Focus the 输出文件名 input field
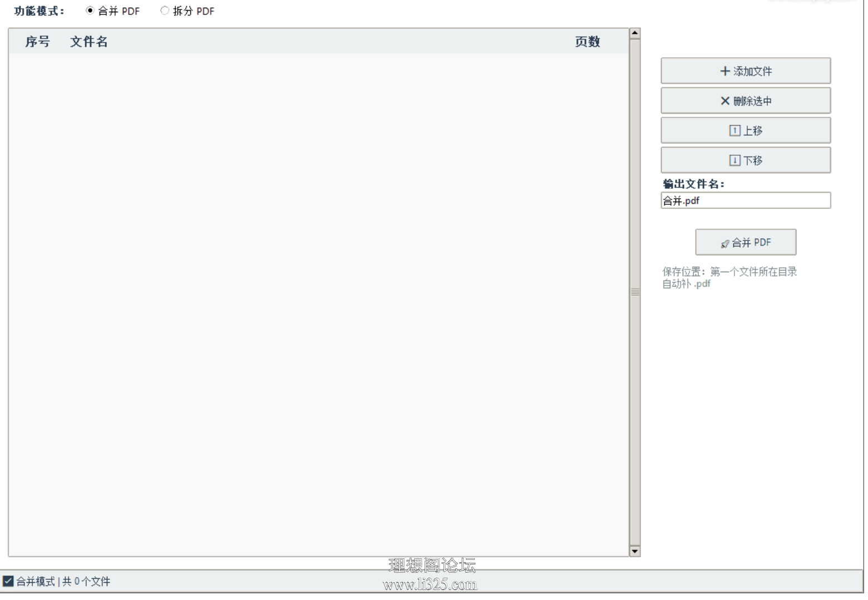This screenshot has height=600, width=868. pos(746,200)
